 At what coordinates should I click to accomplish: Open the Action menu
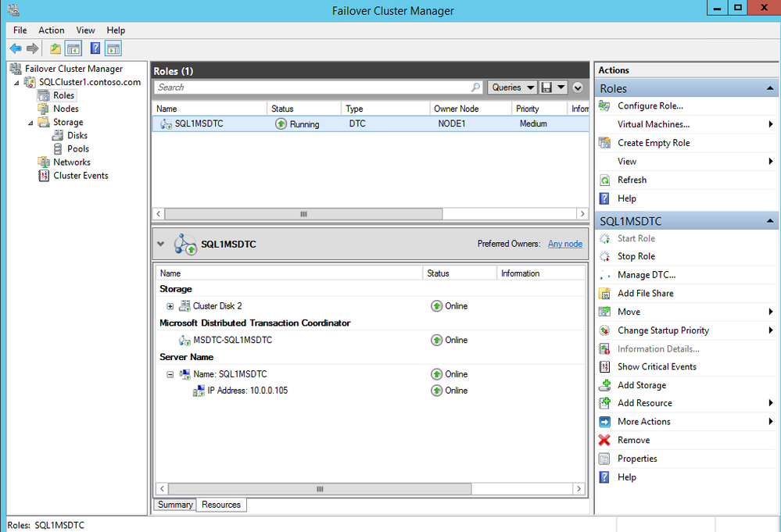(x=52, y=30)
